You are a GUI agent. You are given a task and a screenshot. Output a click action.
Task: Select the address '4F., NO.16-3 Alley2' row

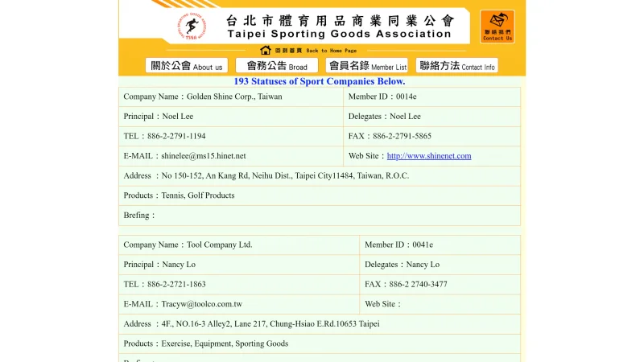(320, 324)
